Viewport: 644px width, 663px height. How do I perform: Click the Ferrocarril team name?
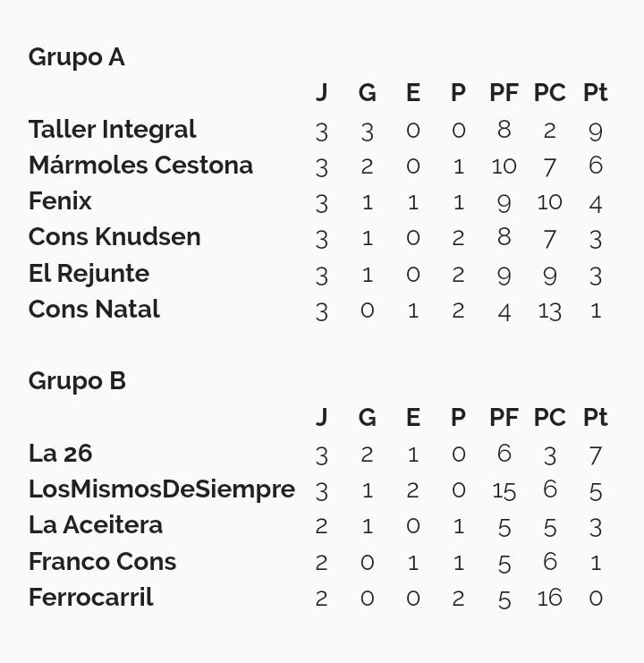[x=91, y=598]
